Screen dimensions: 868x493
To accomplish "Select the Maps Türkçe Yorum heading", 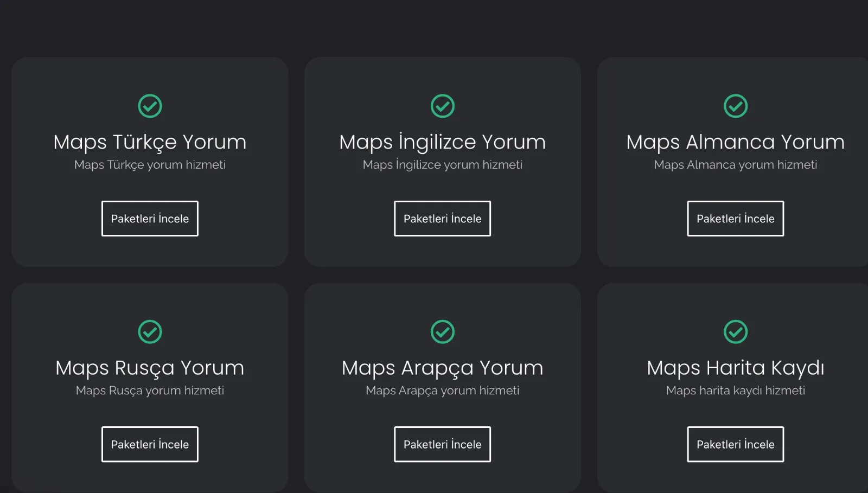I will [x=150, y=142].
